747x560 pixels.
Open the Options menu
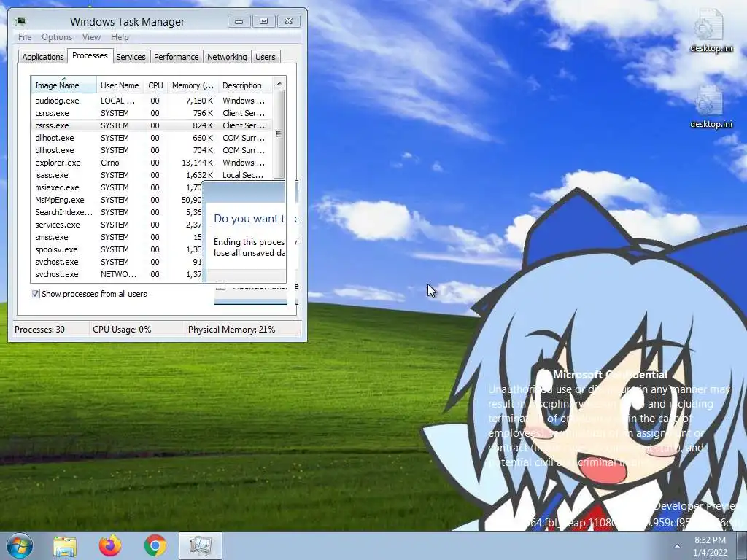coord(57,37)
